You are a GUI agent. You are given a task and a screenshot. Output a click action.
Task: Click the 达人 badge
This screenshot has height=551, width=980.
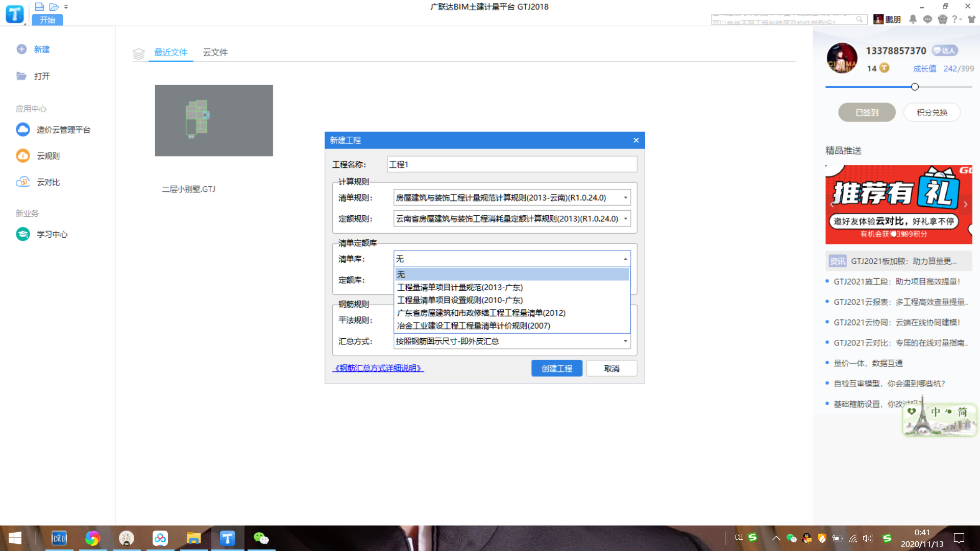pyautogui.click(x=945, y=51)
